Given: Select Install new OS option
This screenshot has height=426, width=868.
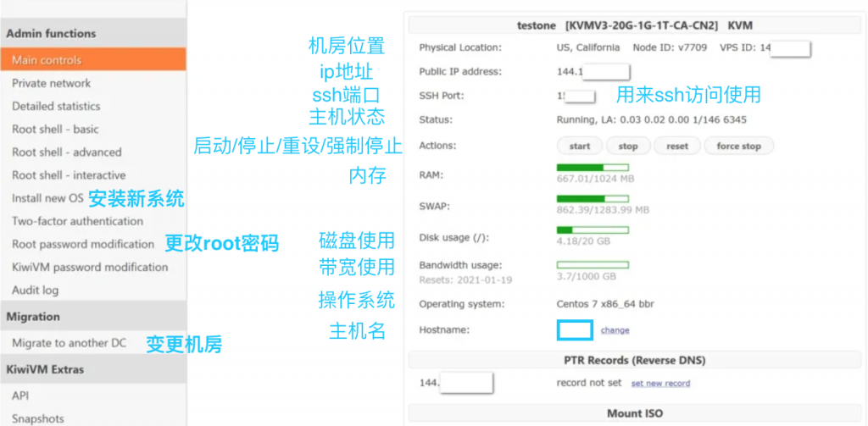Looking at the screenshot, I should click(47, 198).
